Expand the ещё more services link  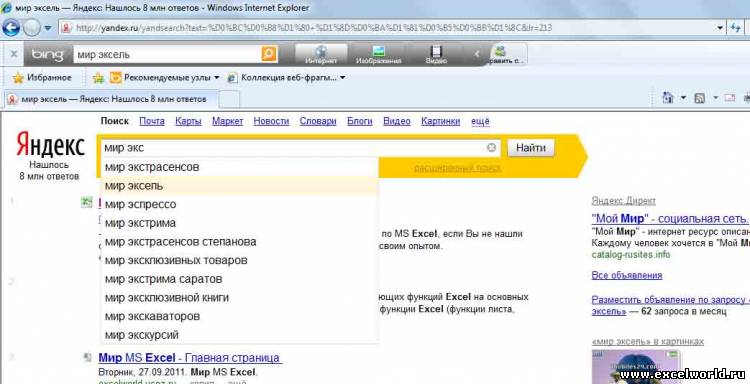480,121
